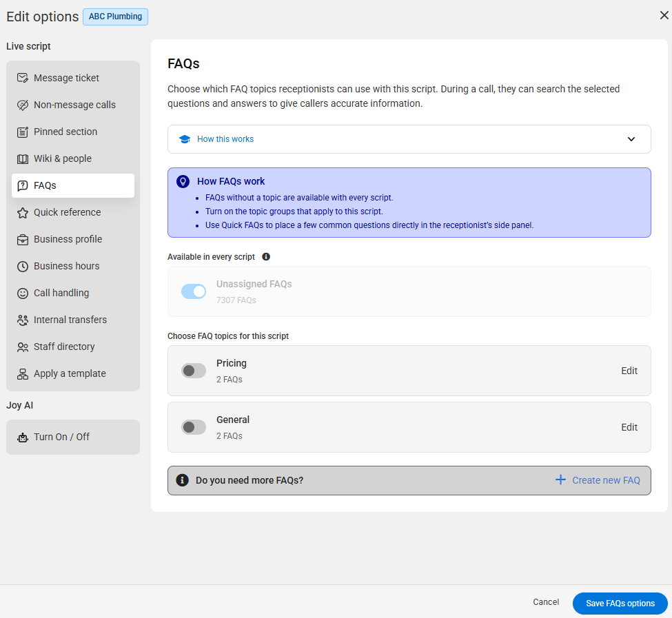Open Internal transfers
Image resolution: width=672 pixels, height=618 pixels.
[x=73, y=320]
